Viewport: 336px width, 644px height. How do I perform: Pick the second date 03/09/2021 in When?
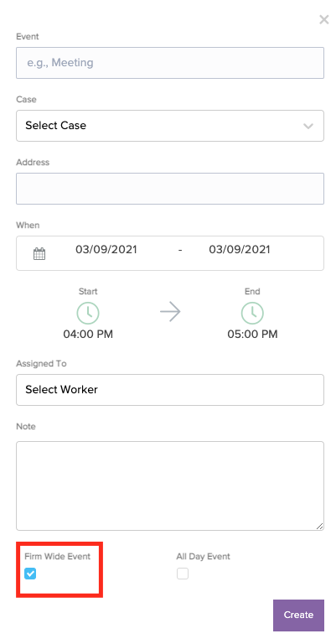(x=240, y=249)
